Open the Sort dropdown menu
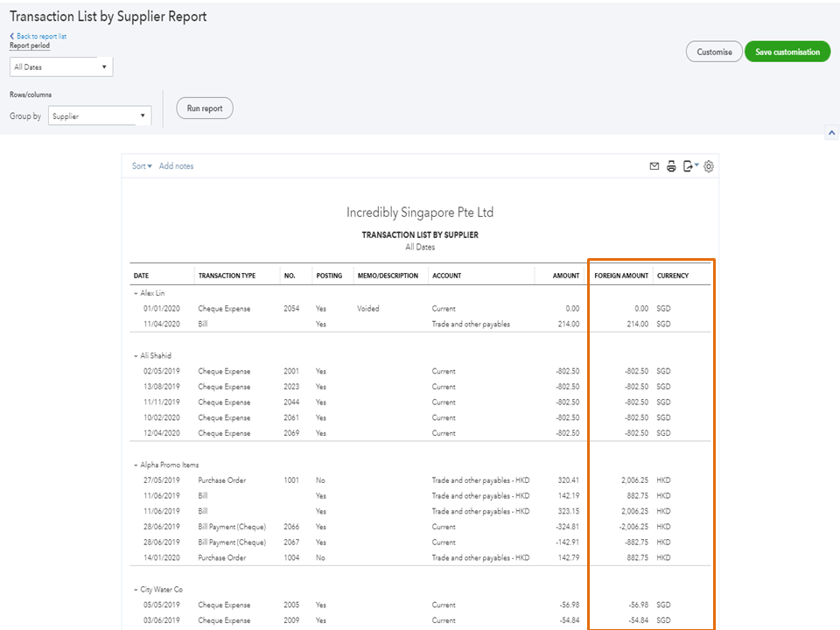This screenshot has height=630, width=840. coord(142,166)
